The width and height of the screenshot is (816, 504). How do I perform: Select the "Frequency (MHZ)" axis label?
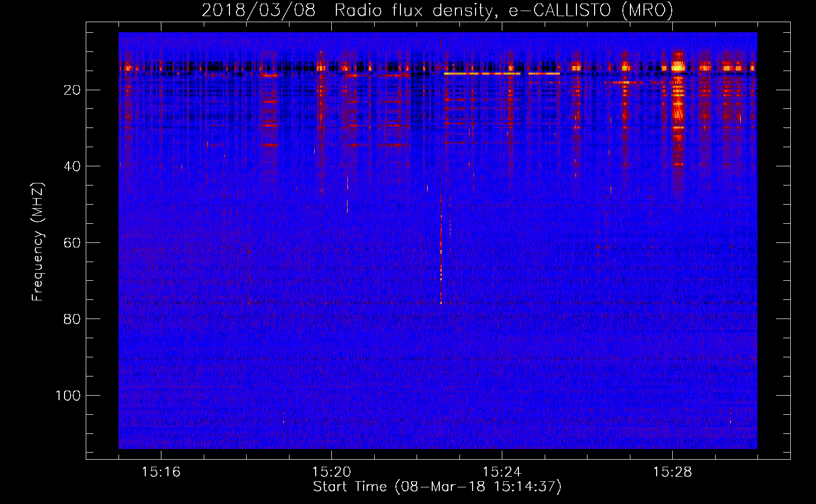coord(38,241)
